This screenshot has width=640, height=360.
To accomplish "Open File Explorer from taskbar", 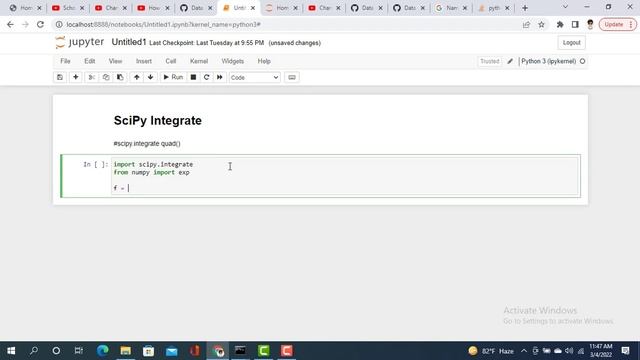I will [x=125, y=351].
